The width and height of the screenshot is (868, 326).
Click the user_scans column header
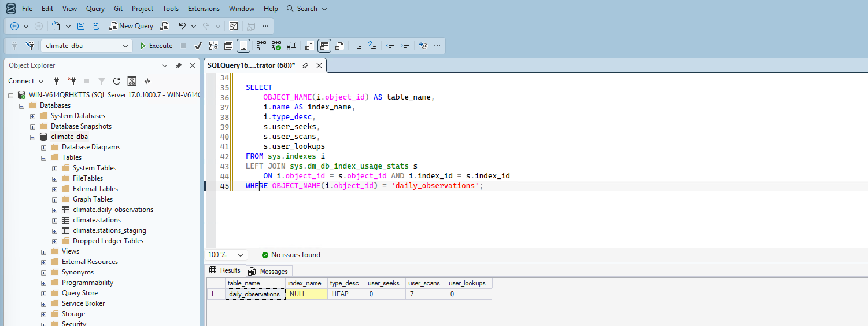425,283
